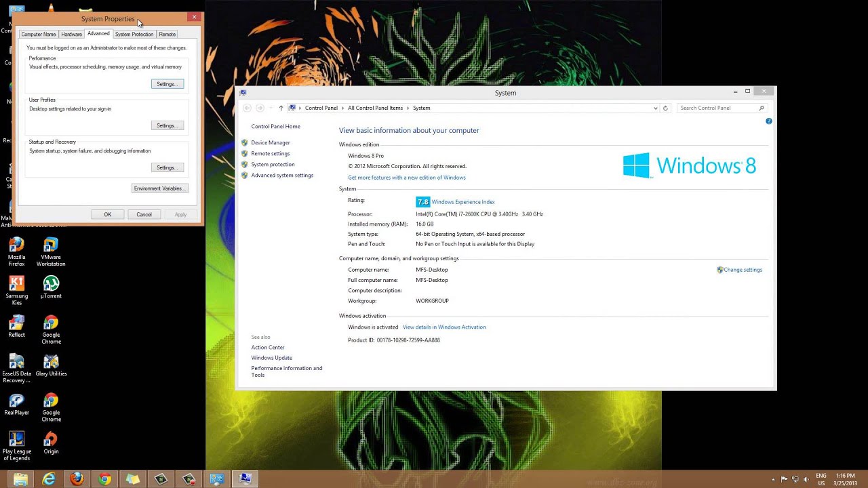Image resolution: width=868 pixels, height=488 pixels.
Task: Open the dropdown arrow after Control Panel breadcrumb
Action: 342,108
